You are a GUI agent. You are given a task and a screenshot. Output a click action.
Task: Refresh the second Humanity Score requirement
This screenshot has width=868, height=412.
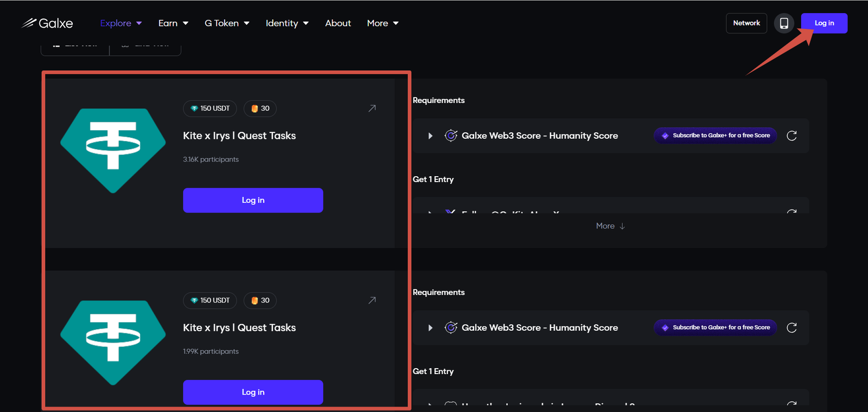coord(792,327)
